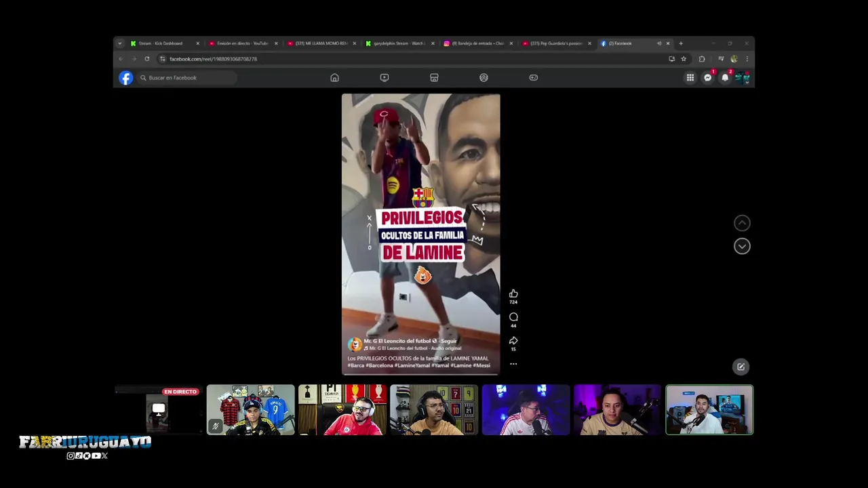Viewport: 868px width, 488px height.
Task: Select the webcam with Flamengo jersey behind
Action: pos(251,410)
